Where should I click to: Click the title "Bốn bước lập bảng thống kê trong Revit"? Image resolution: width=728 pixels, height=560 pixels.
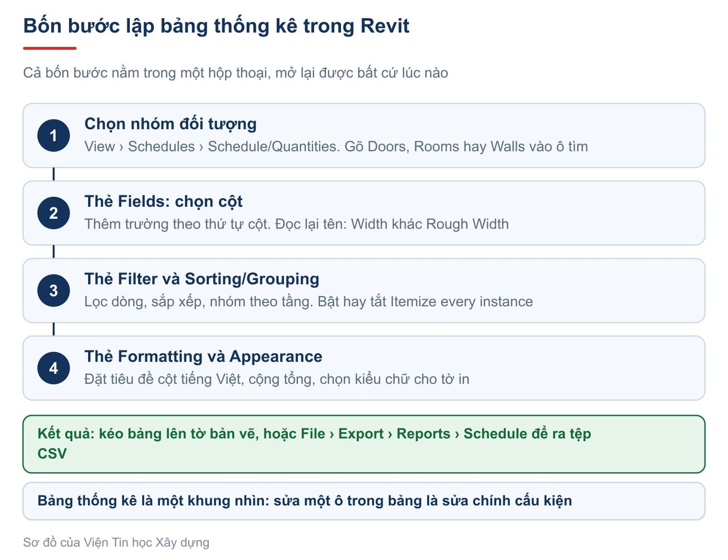coord(216,26)
